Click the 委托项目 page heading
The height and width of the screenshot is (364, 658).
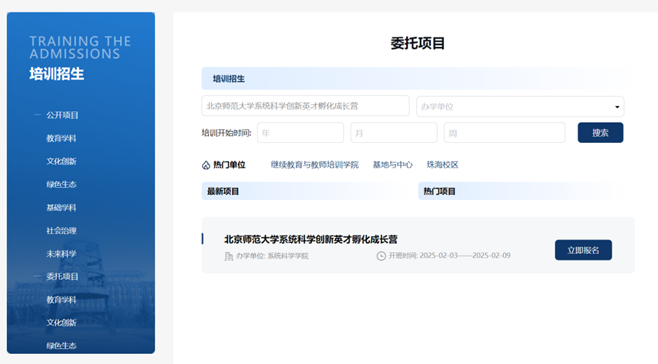418,43
